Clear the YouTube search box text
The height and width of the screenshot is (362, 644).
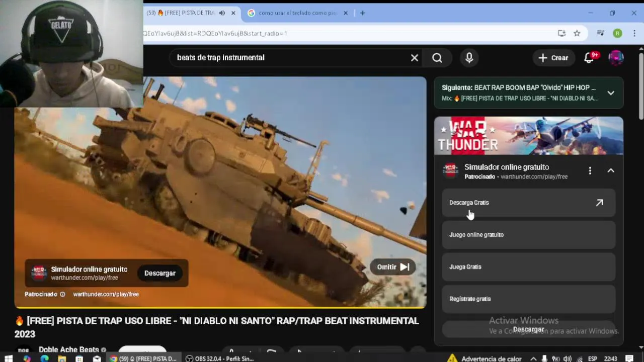414,58
